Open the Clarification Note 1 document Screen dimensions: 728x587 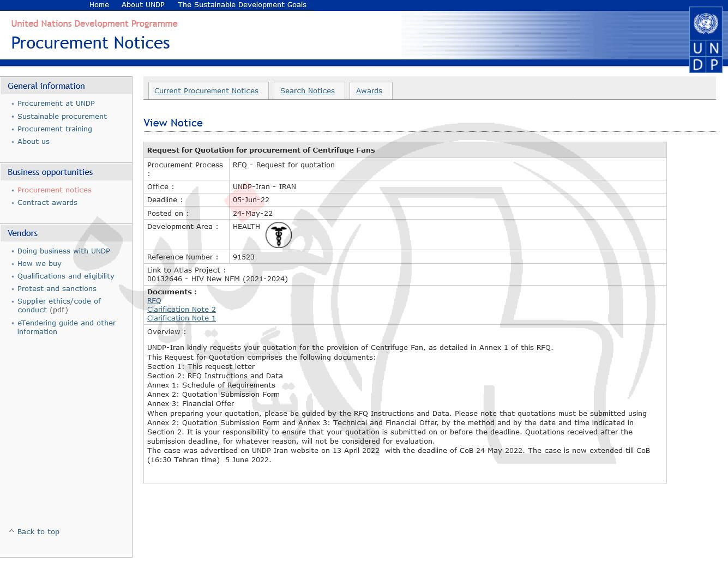[182, 318]
